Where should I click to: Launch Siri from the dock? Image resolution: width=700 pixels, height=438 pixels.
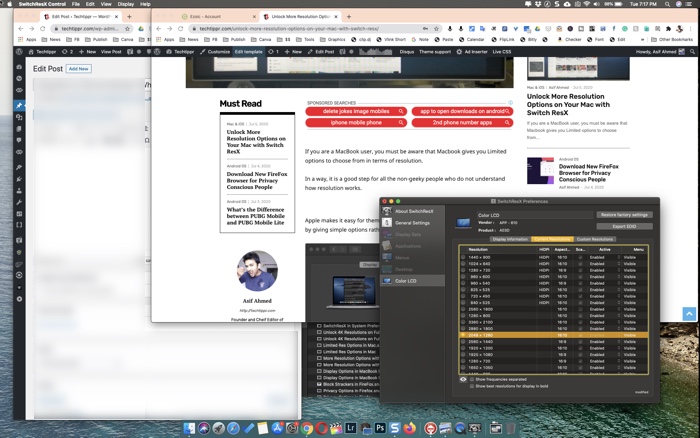pos(204,428)
